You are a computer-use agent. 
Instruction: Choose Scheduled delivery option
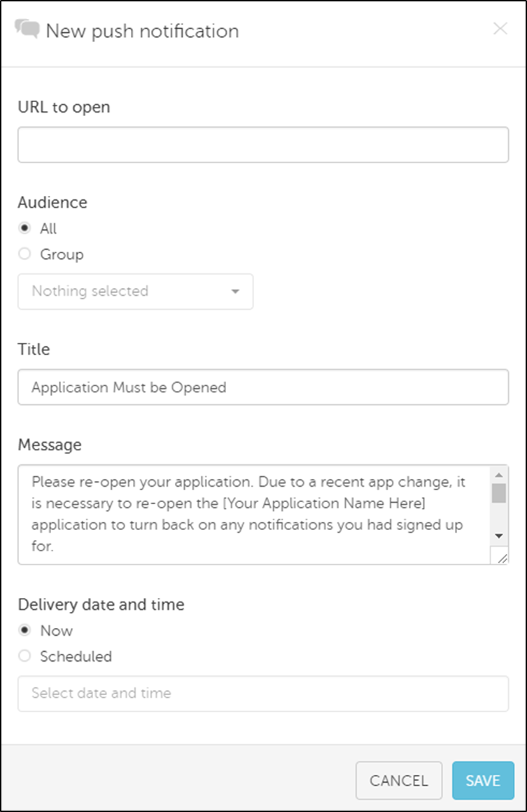(24, 656)
